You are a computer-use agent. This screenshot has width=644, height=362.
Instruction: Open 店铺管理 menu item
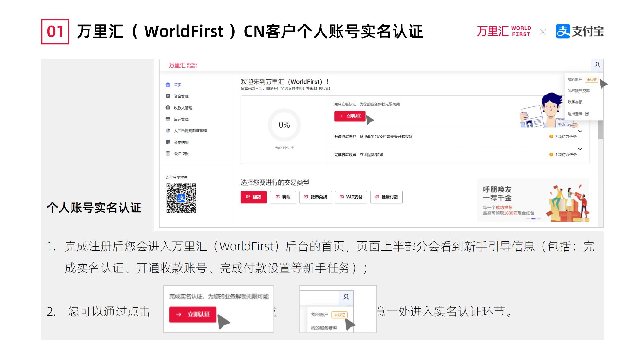pos(181,119)
